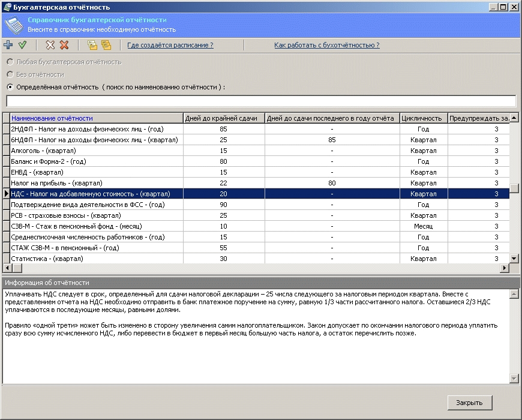Open 'Как работать с бухотчётностью ?' link
This screenshot has height=420, width=522.
326,45
